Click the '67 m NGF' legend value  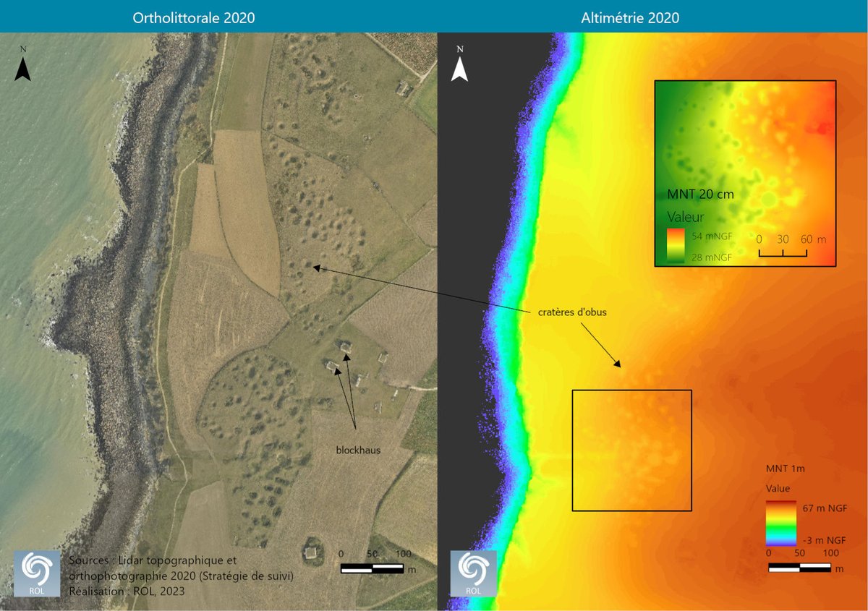(824, 508)
